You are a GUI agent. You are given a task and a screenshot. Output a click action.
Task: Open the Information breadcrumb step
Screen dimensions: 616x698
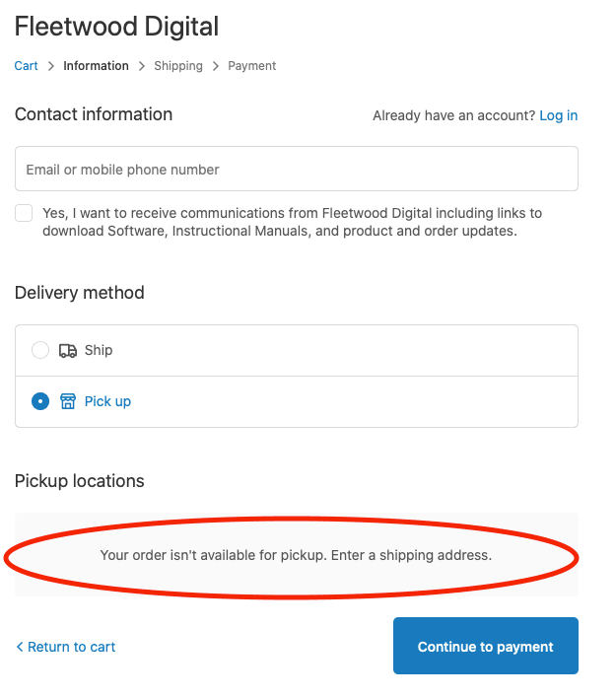coord(96,66)
